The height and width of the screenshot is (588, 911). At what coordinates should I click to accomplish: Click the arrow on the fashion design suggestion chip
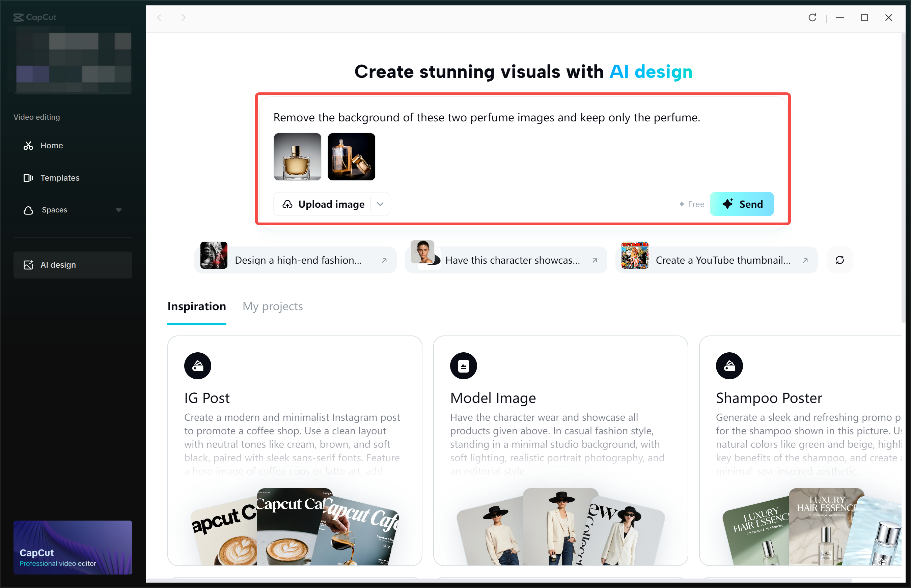point(384,260)
